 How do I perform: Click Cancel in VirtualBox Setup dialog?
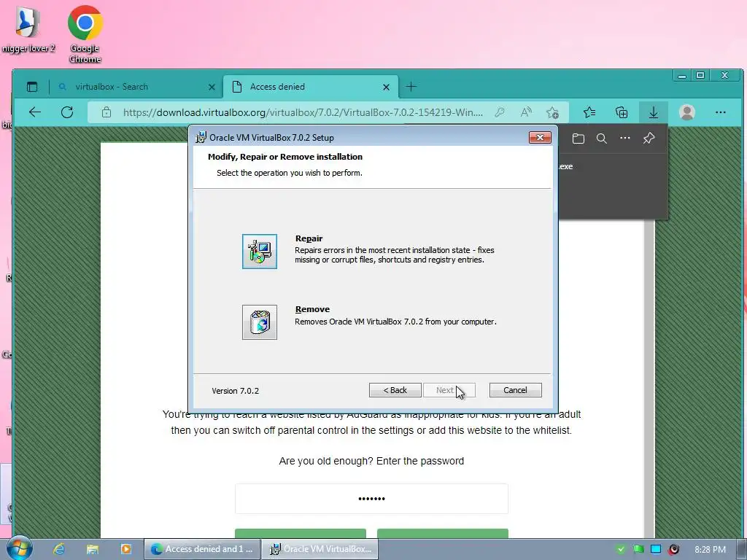515,390
